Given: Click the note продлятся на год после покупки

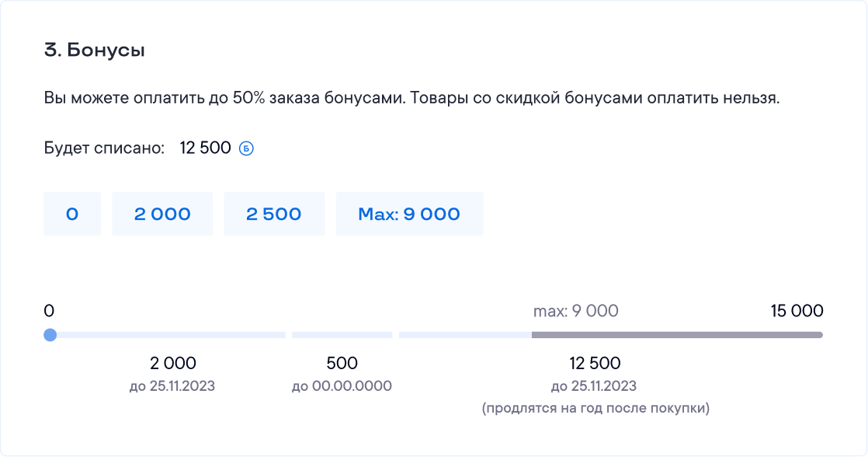Looking at the screenshot, I should 595,408.
